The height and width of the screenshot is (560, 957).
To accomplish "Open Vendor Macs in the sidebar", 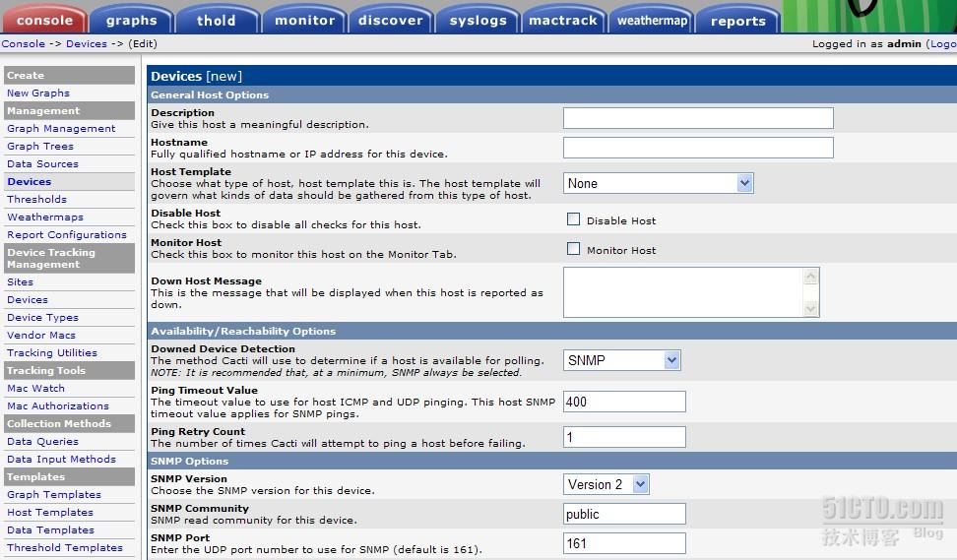I will (41, 335).
